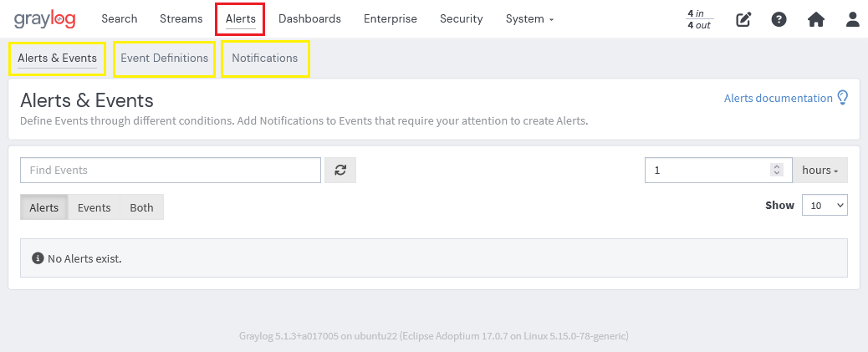Switch to the Notifications tab
The image size is (868, 352).
pos(264,59)
